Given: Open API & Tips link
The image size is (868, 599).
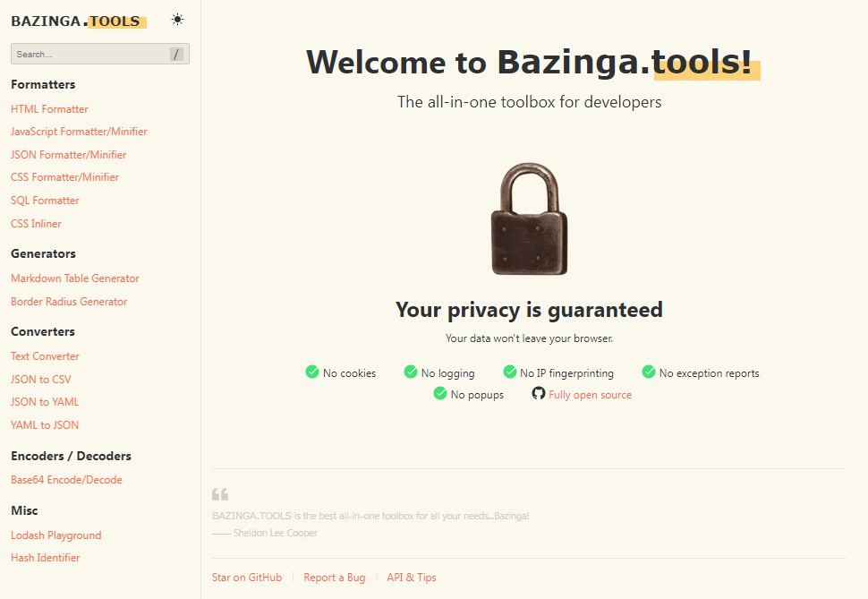Looking at the screenshot, I should 412,578.
